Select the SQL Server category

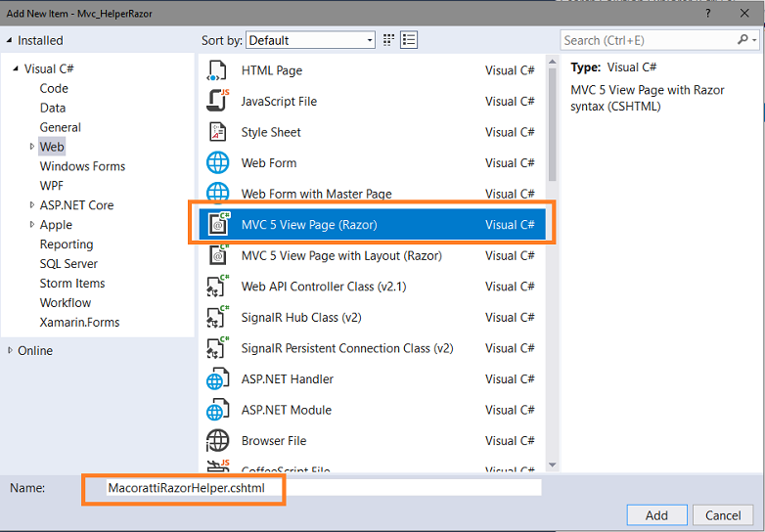68,264
